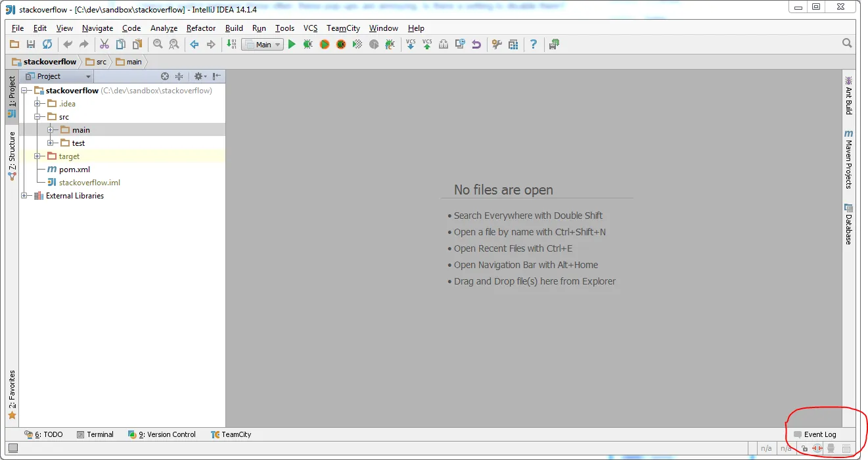Open the Project view type dropdown
The width and height of the screenshot is (868, 460).
[58, 76]
